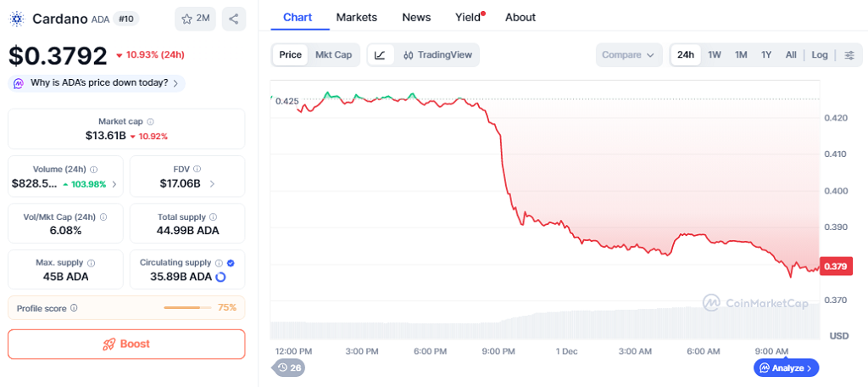Open the Compare dropdown
The width and height of the screenshot is (868, 387).
pos(627,55)
